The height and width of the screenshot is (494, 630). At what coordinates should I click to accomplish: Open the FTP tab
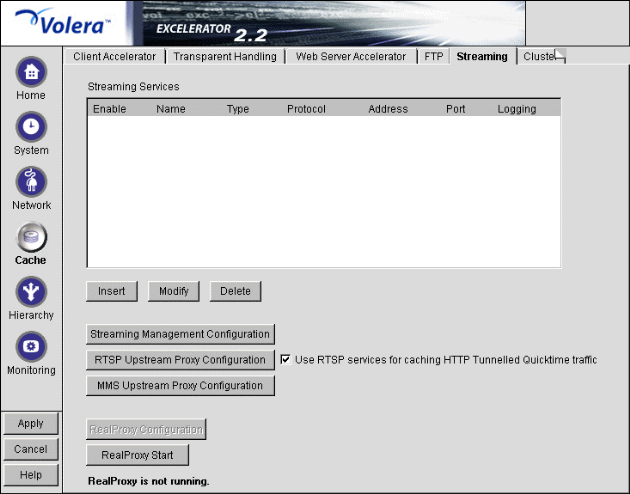(434, 57)
